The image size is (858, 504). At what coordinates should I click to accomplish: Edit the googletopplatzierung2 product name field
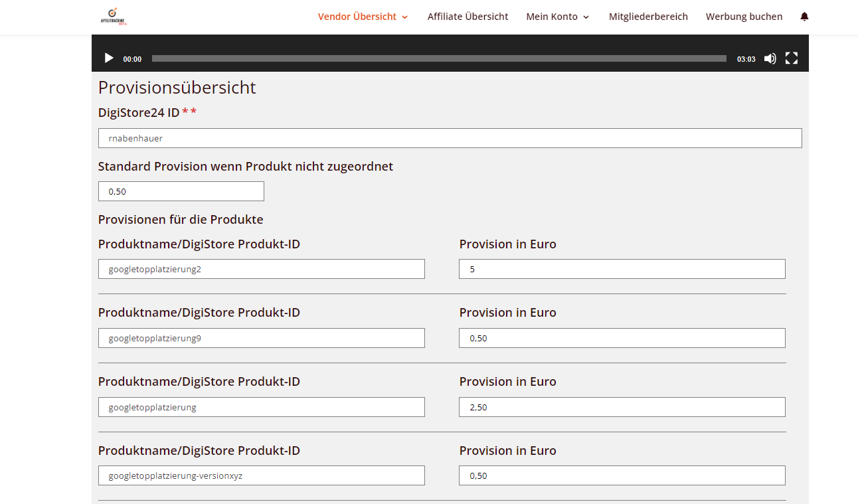point(261,269)
